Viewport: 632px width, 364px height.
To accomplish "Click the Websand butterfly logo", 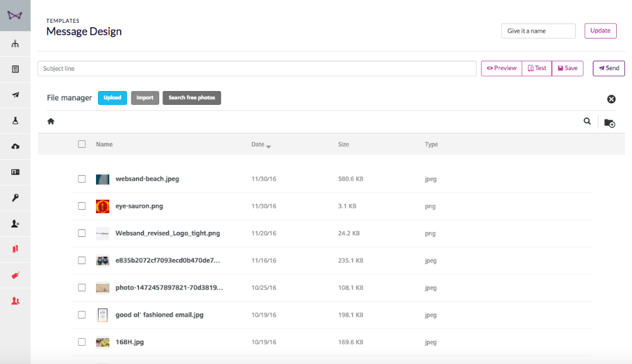I will click(x=15, y=15).
